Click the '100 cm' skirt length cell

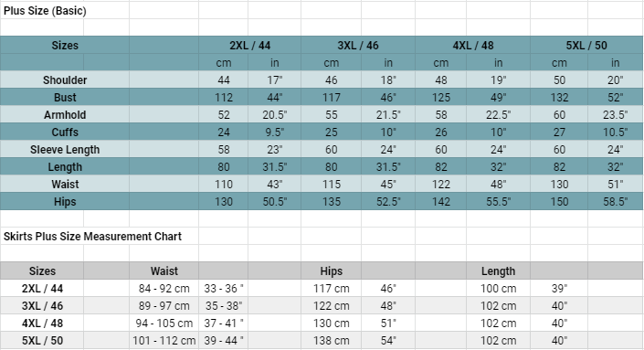[498, 289]
